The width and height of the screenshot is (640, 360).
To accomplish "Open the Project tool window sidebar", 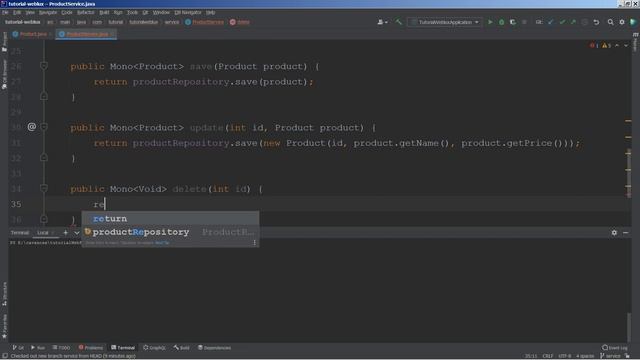I will click(4, 42).
